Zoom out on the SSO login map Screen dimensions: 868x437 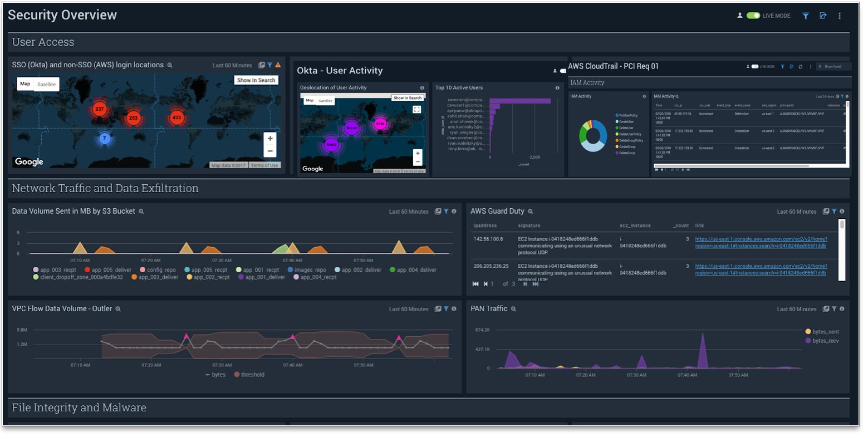[270, 151]
